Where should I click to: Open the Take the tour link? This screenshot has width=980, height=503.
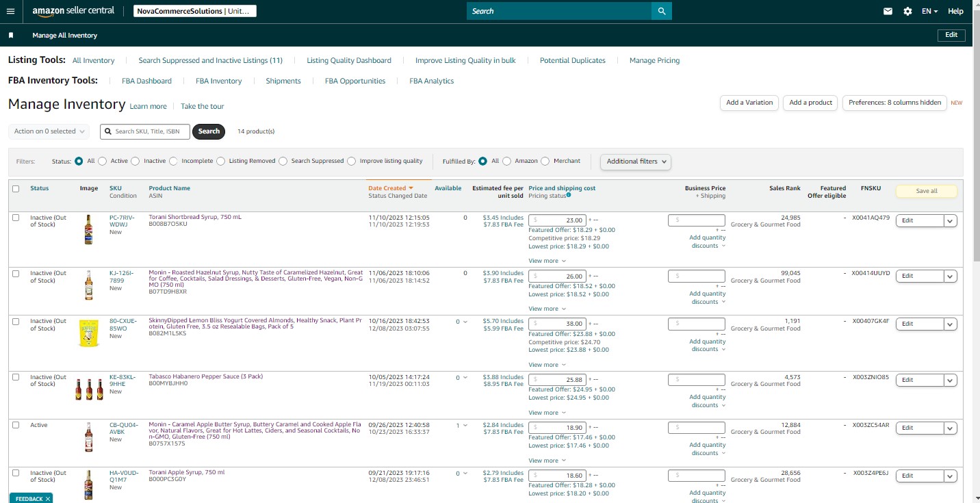click(x=203, y=107)
